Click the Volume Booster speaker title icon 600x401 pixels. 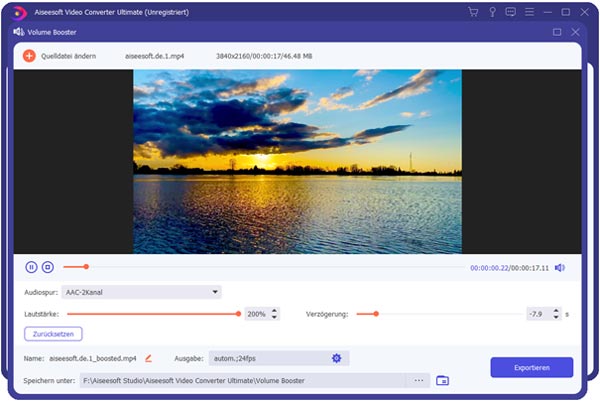19,32
